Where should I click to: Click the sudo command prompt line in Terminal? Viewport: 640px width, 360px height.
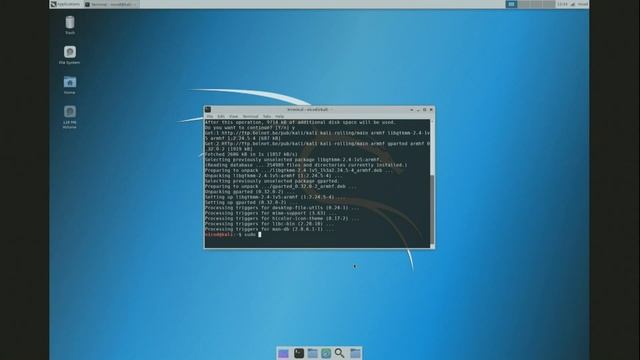[x=233, y=235]
